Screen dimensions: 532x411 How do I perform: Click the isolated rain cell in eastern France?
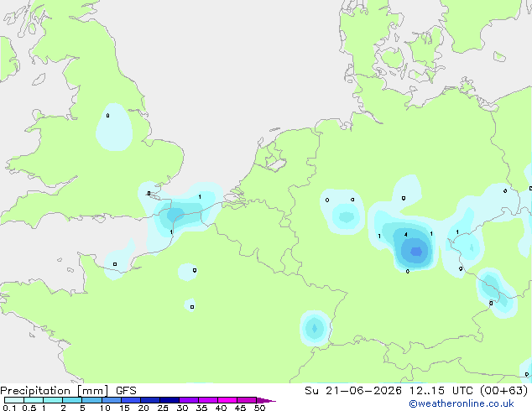(x=315, y=328)
